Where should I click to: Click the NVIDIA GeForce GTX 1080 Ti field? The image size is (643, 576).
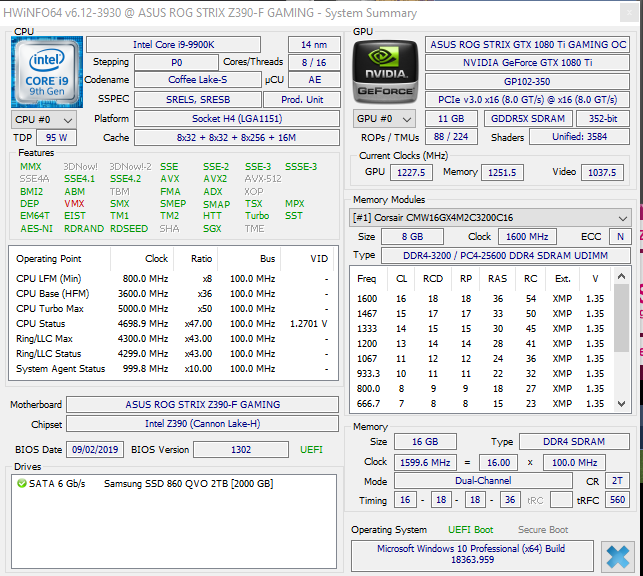click(528, 63)
